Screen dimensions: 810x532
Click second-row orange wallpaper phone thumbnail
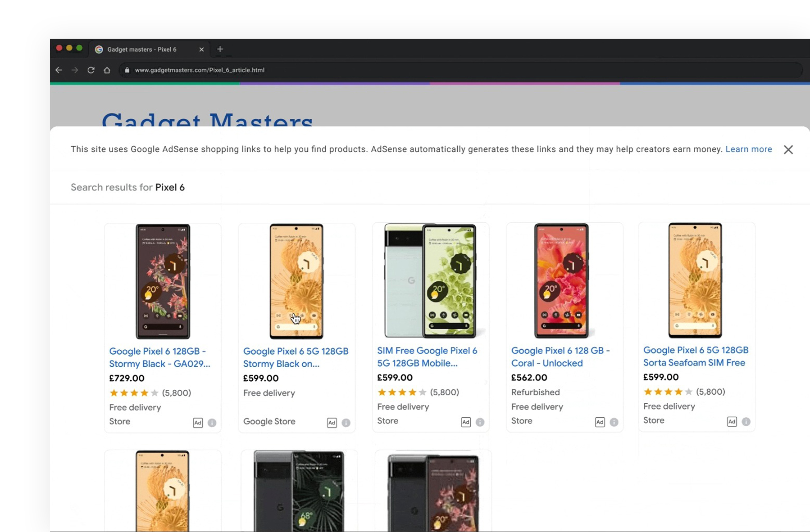(163, 491)
